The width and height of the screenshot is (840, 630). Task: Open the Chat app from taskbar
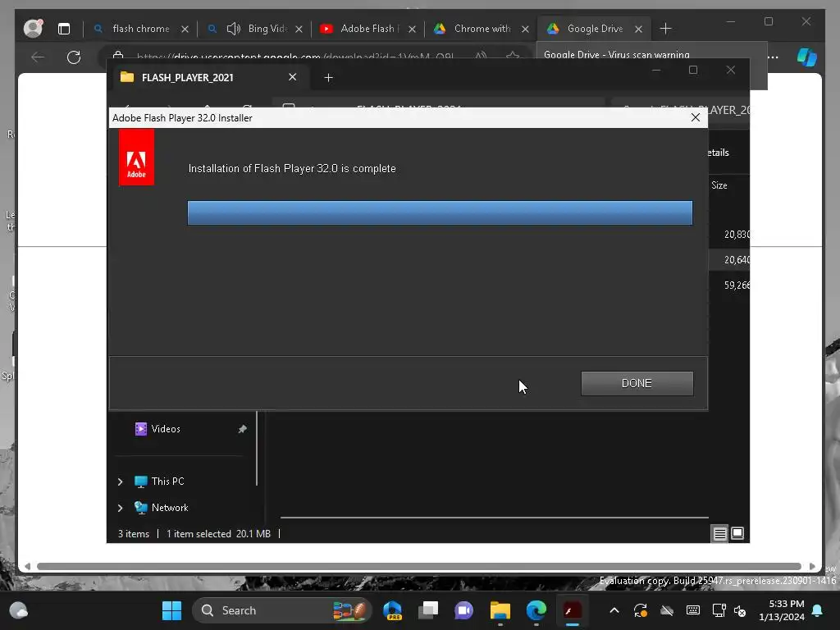click(x=464, y=610)
